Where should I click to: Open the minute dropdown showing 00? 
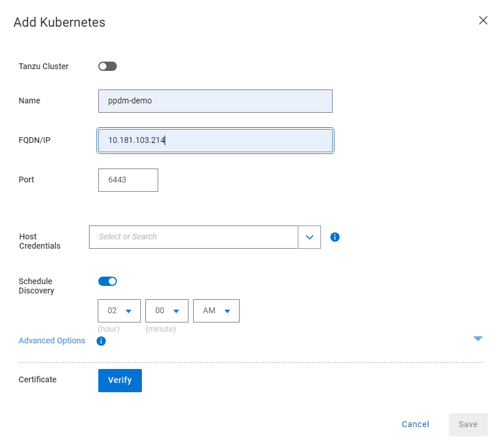point(167,311)
